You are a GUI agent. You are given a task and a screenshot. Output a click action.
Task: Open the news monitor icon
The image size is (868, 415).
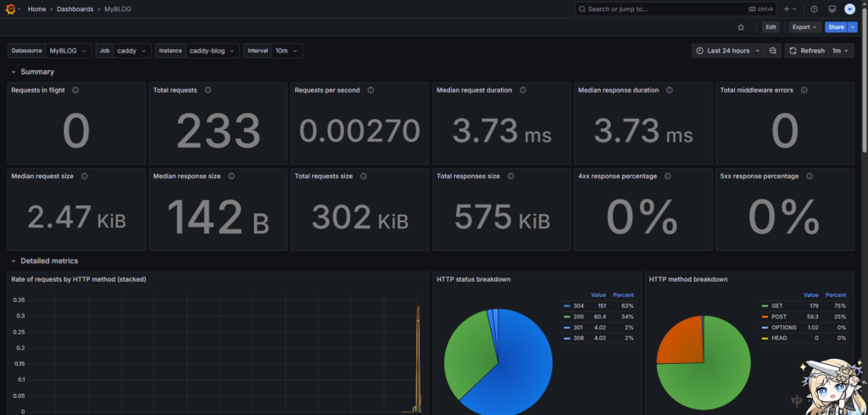pyautogui.click(x=832, y=8)
